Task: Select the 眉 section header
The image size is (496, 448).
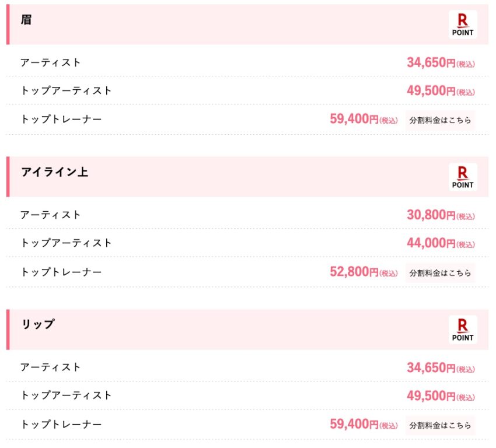Action: (247, 24)
